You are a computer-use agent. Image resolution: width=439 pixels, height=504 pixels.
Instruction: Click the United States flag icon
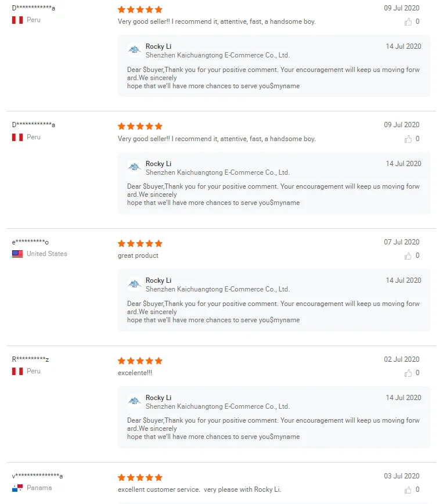(x=17, y=254)
